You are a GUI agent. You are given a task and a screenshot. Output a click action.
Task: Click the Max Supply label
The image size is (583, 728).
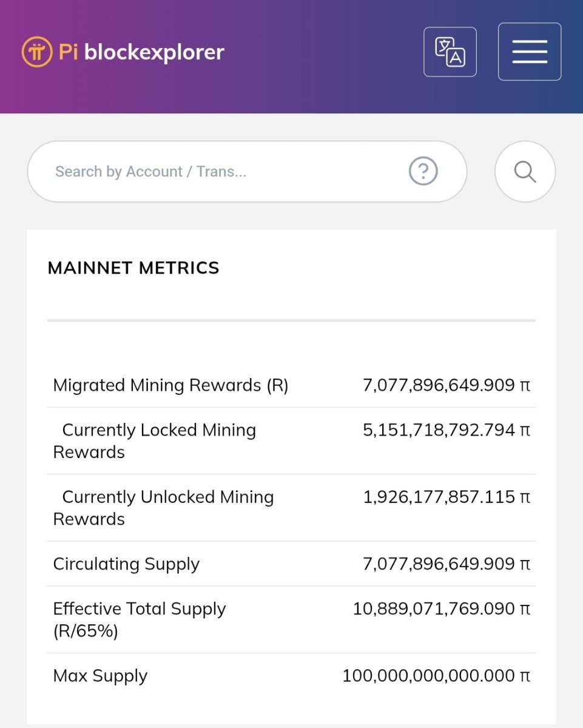100,676
